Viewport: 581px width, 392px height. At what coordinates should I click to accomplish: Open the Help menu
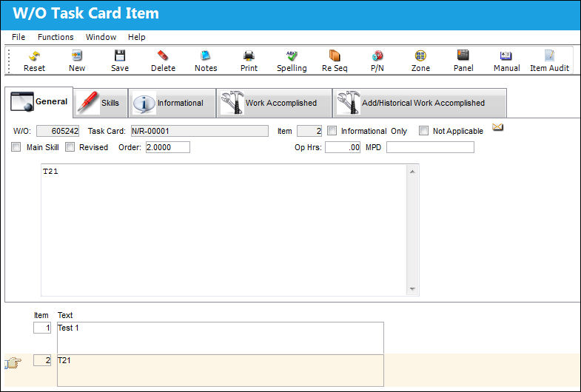tap(137, 37)
